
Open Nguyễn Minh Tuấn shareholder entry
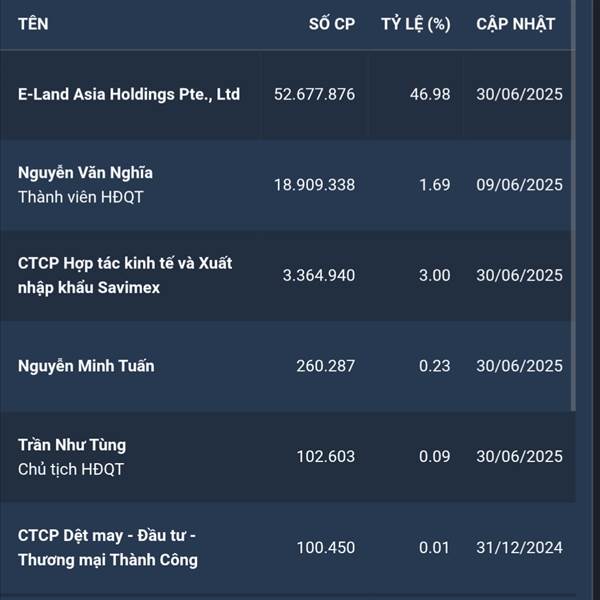click(x=86, y=366)
